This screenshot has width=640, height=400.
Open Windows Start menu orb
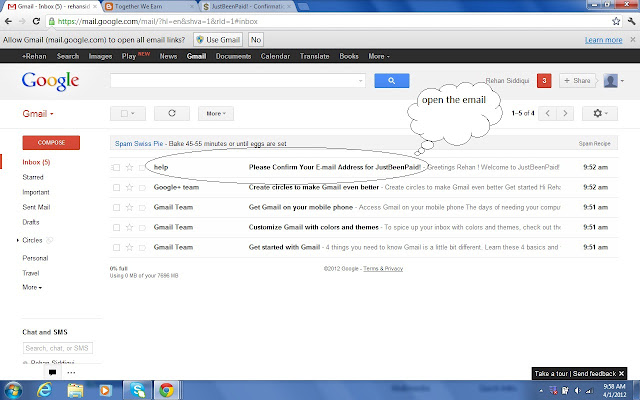click(13, 390)
